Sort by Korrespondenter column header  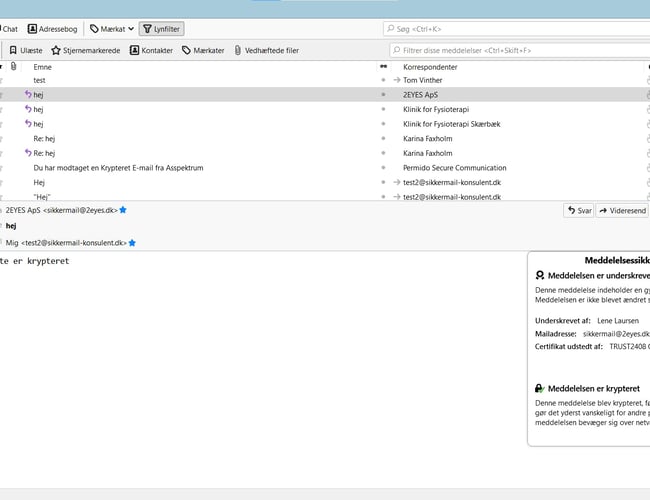tap(430, 66)
